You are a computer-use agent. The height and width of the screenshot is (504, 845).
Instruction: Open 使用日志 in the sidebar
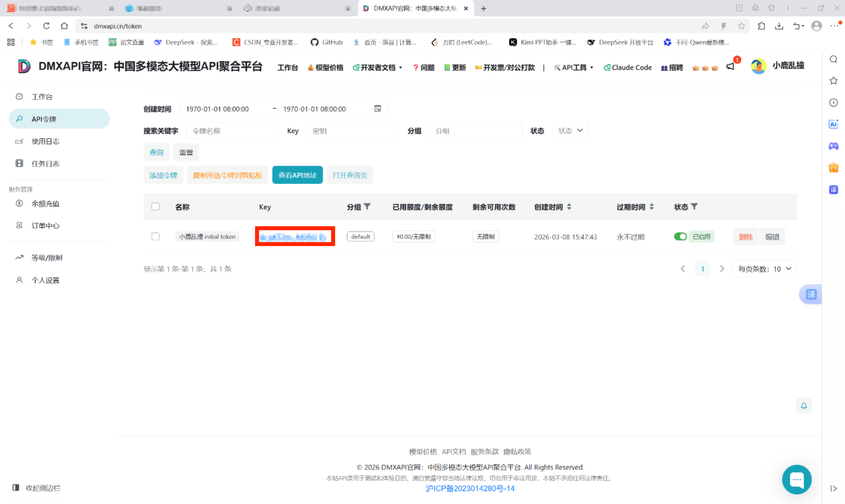[45, 141]
